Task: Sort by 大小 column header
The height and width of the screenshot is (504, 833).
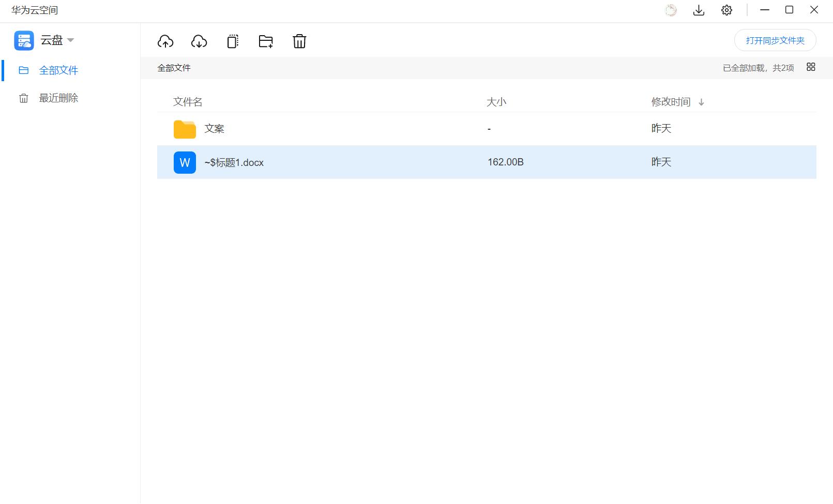Action: (496, 102)
